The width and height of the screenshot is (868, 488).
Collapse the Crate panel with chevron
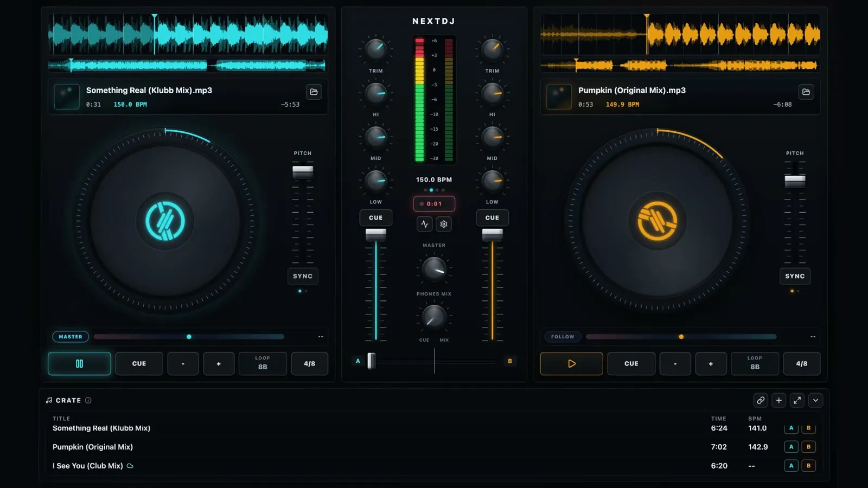[815, 400]
